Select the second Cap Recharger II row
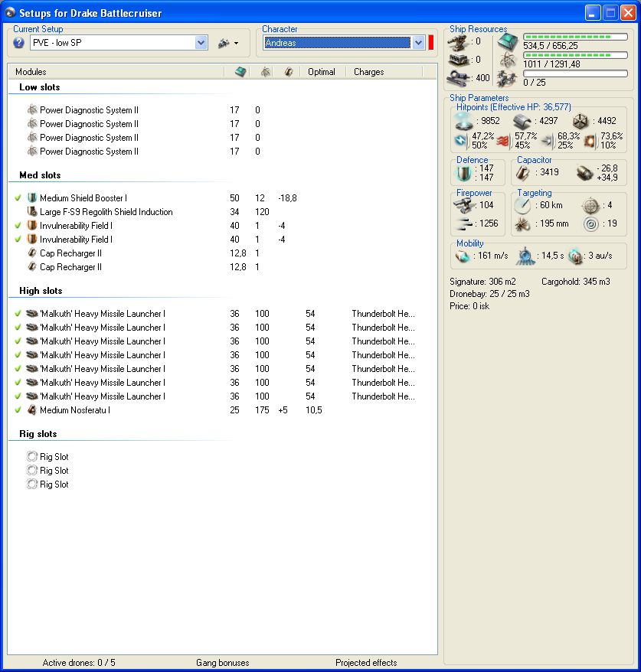 (x=70, y=266)
